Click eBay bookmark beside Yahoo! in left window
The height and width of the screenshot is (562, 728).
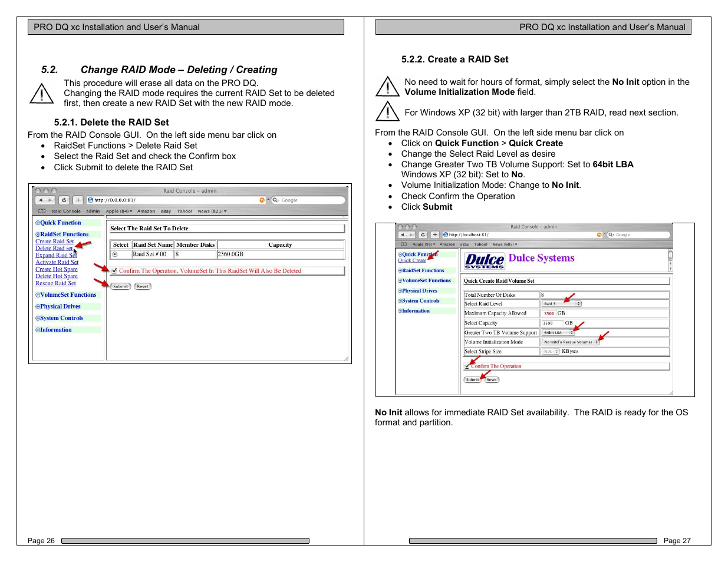point(166,211)
